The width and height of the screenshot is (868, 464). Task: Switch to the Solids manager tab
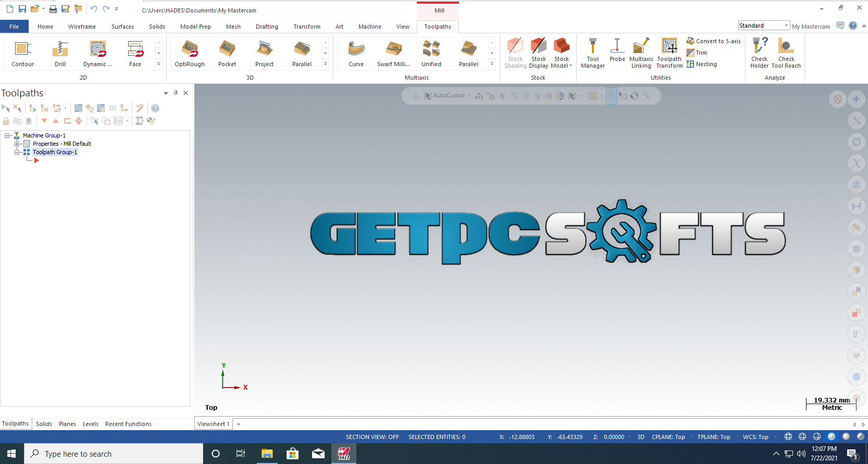pos(44,424)
